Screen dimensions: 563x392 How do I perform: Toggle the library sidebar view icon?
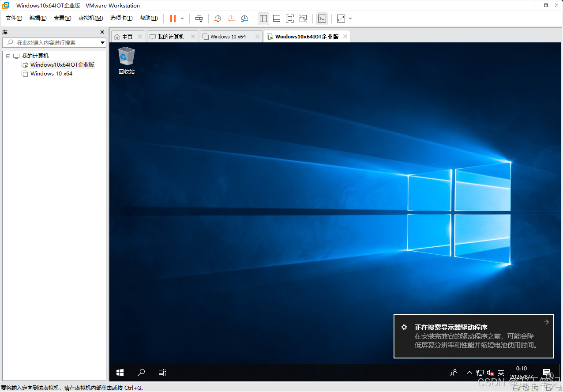click(x=263, y=19)
